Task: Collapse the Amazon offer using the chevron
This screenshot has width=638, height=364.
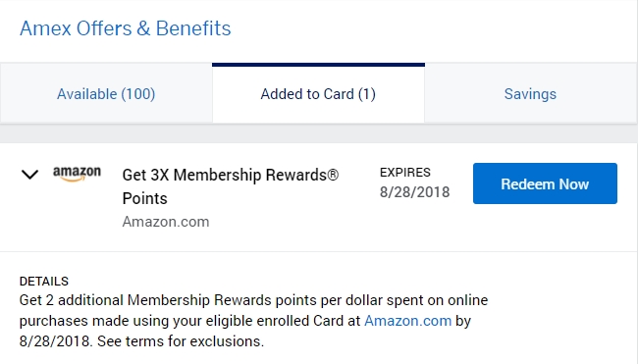Action: (x=29, y=175)
